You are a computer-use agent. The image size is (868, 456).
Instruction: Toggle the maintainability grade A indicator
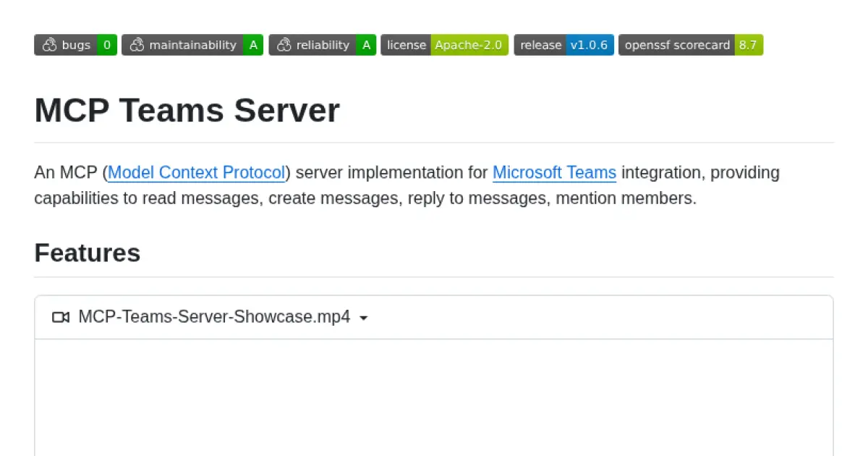pyautogui.click(x=253, y=45)
